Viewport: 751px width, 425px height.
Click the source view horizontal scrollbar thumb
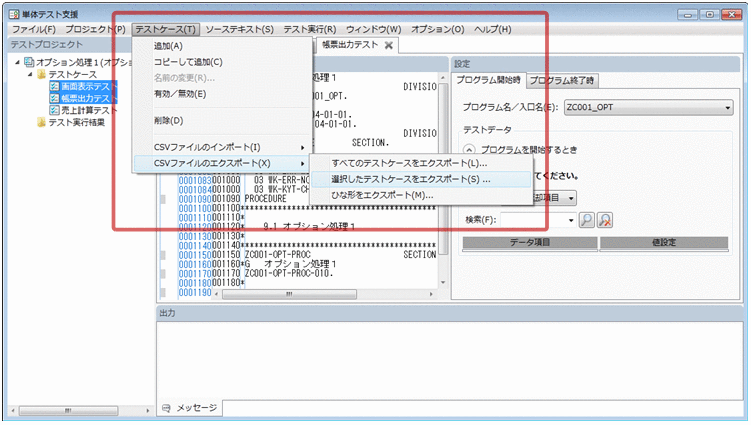tap(289, 294)
